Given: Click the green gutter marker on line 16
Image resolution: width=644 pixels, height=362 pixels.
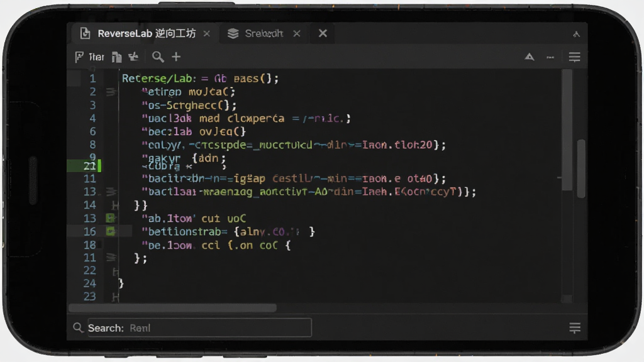Looking at the screenshot, I should tap(111, 231).
